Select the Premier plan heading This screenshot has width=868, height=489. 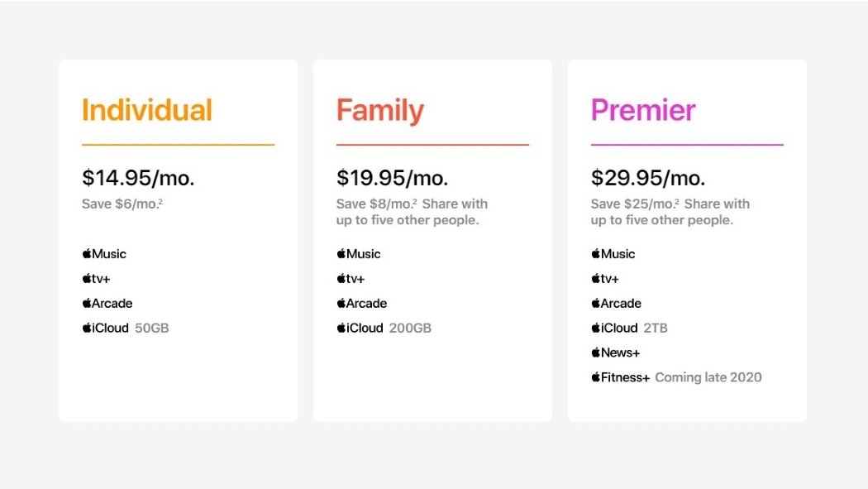coord(643,110)
